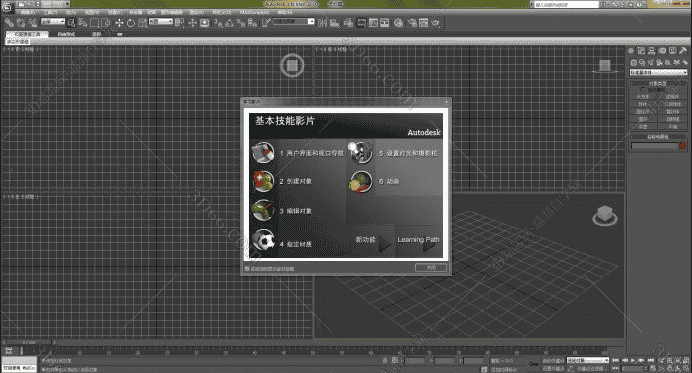This screenshot has height=373, width=692.
Task: Toggle the Angle Snap button
Action: 229,23
